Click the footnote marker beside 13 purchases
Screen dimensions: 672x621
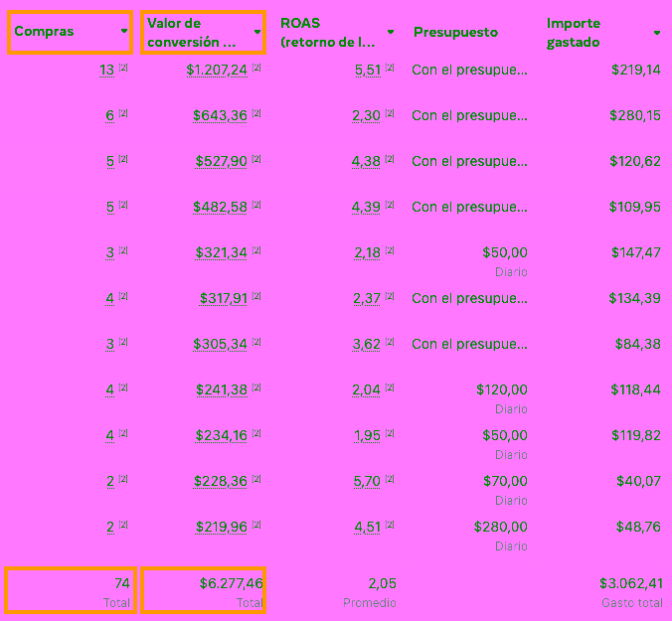(123, 69)
